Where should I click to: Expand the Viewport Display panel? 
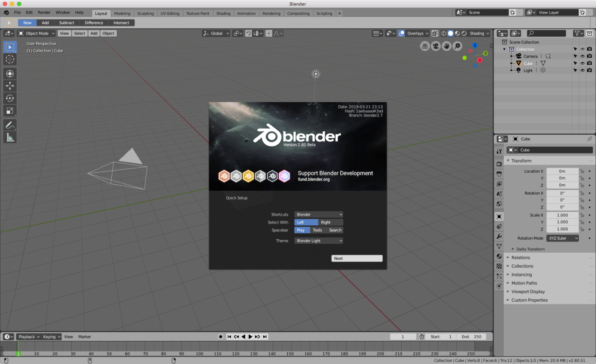[528, 291]
